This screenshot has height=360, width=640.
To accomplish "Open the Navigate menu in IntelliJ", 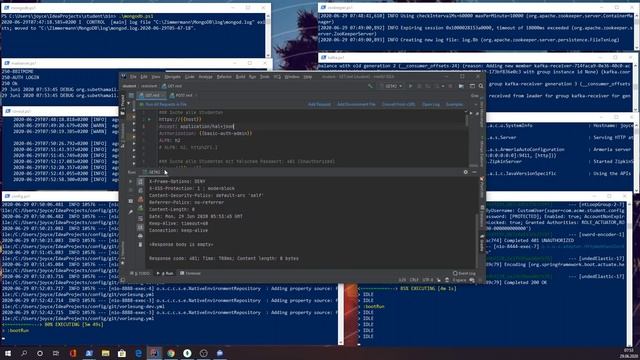I will point(173,77).
